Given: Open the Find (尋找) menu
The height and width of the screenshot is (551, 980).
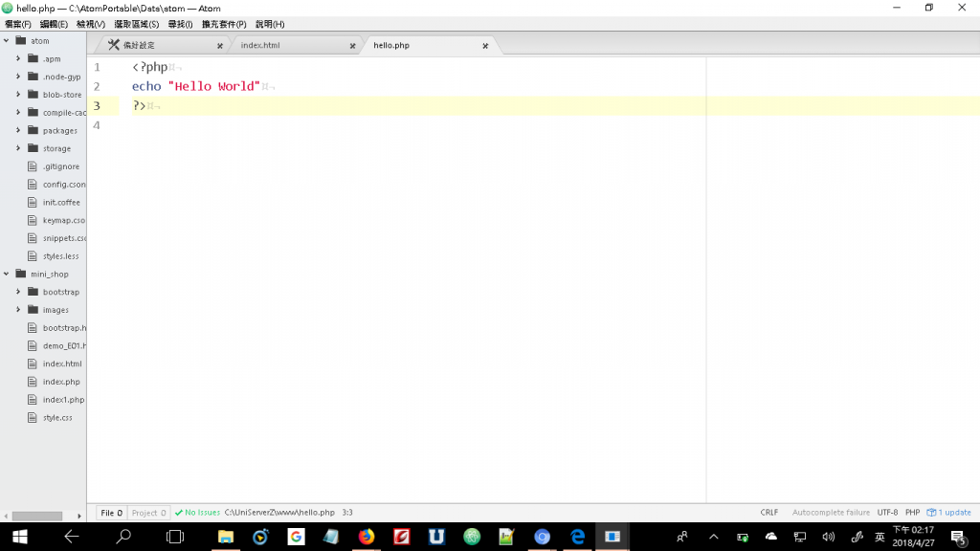Looking at the screenshot, I should (180, 24).
